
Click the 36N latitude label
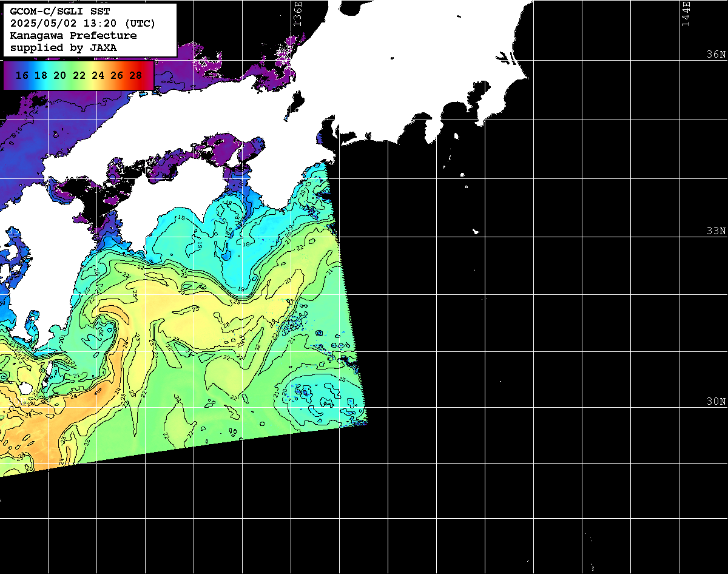click(x=716, y=54)
